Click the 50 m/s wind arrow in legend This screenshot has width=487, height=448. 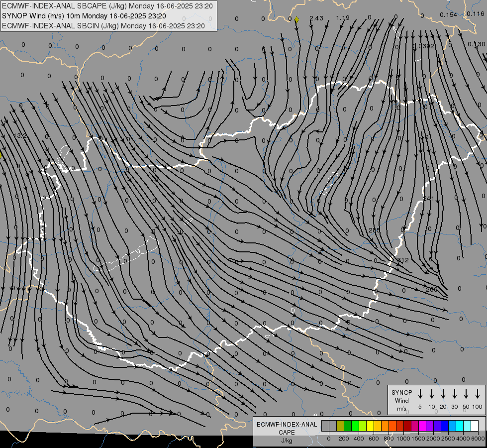[x=466, y=394]
